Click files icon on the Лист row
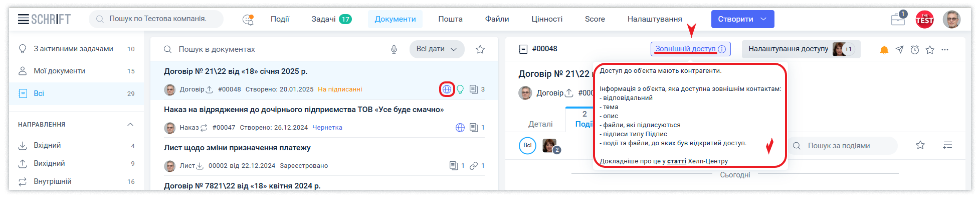The image size is (980, 199). (454, 166)
